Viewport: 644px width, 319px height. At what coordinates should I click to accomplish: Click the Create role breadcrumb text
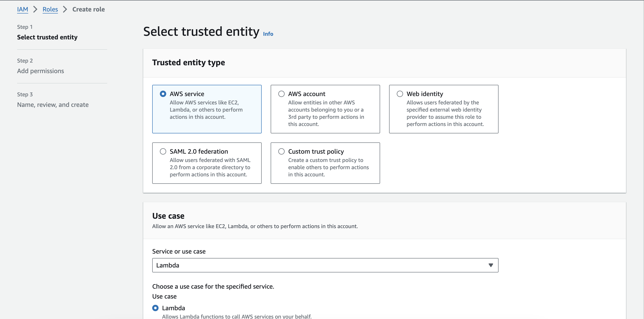tap(88, 9)
